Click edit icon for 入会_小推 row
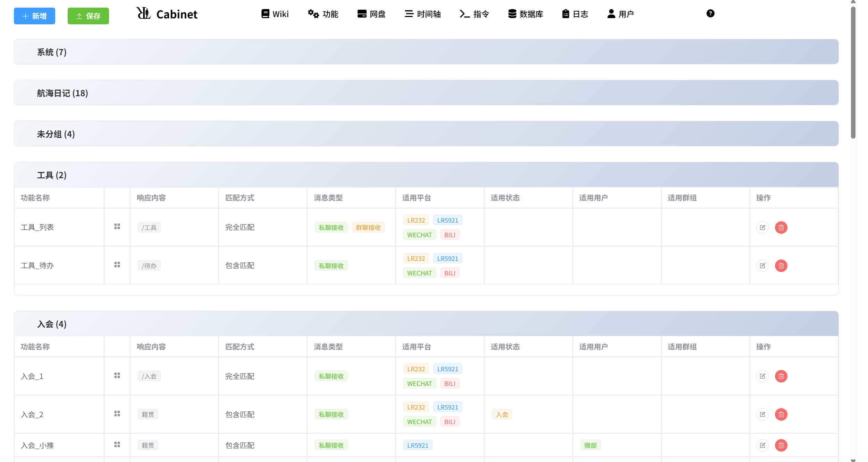Viewport: 868px width, 462px height. (762, 445)
